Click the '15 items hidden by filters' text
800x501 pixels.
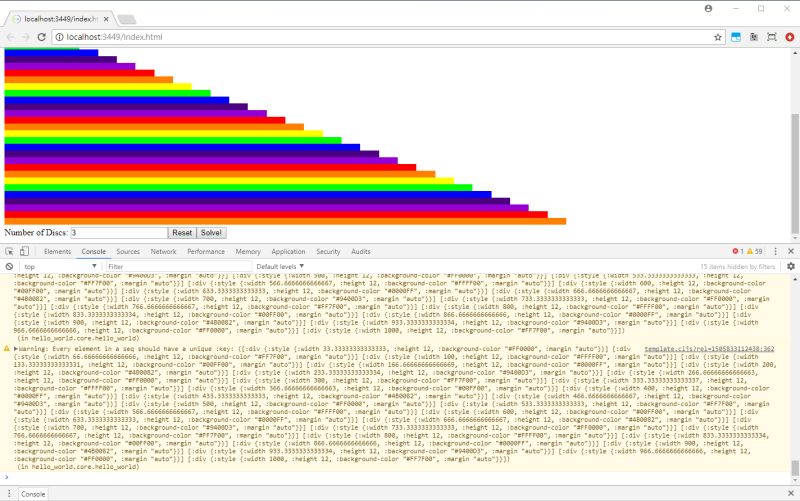pyautogui.click(x=737, y=266)
